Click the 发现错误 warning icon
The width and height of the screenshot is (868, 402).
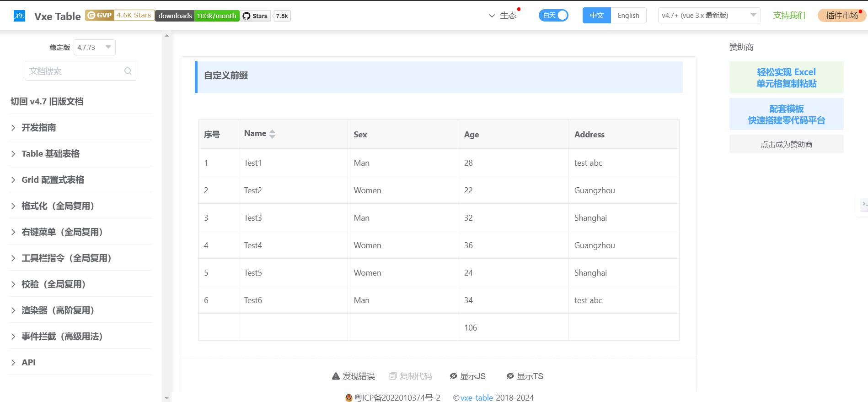point(336,376)
